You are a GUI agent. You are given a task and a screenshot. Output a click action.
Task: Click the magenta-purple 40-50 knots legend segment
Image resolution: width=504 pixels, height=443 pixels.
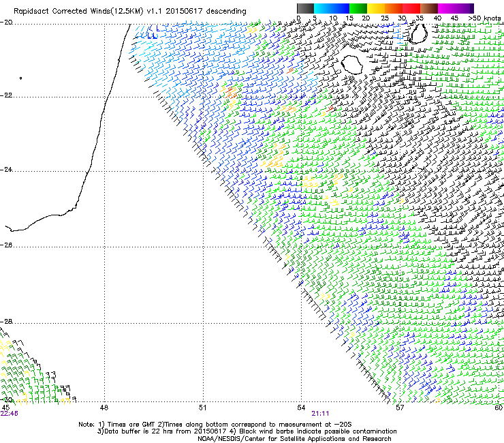click(x=456, y=8)
